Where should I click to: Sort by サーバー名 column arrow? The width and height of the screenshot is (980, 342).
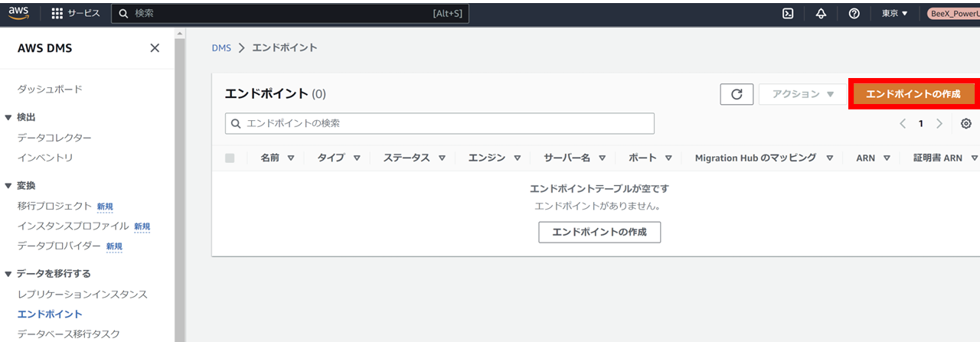pyautogui.click(x=602, y=158)
